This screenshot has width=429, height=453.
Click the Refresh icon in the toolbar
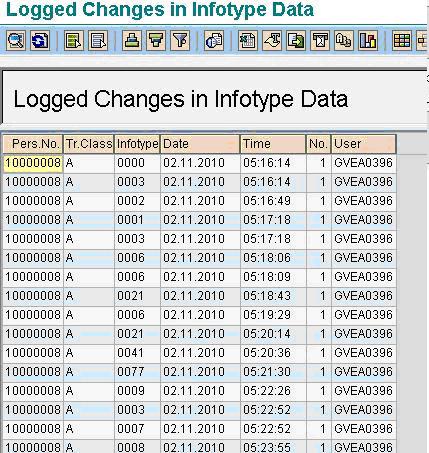(40, 41)
